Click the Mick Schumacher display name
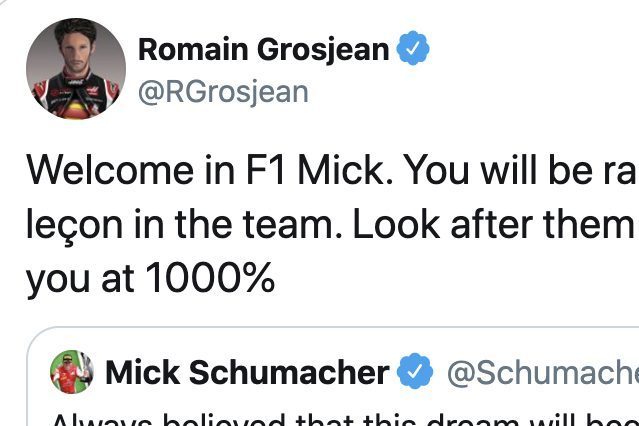The height and width of the screenshot is (426, 639). 247,373
